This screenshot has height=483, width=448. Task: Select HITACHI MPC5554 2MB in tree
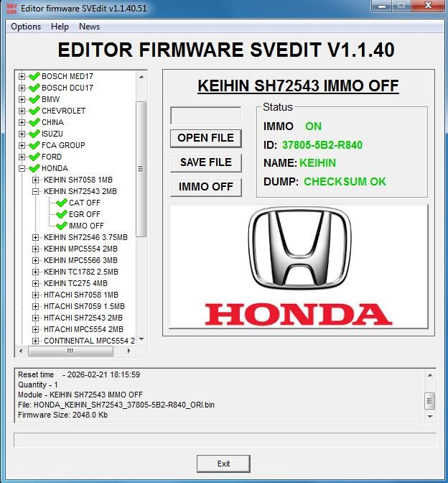pyautogui.click(x=83, y=329)
